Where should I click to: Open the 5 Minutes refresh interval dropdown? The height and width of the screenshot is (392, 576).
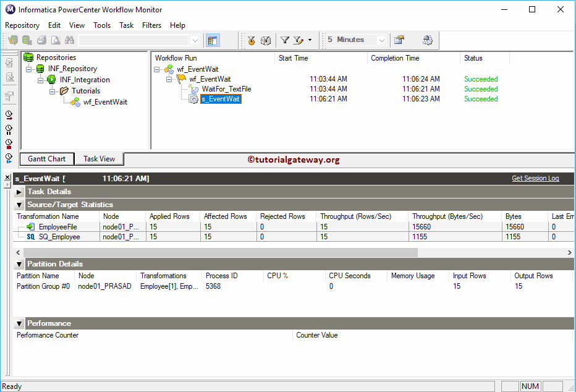pos(379,40)
